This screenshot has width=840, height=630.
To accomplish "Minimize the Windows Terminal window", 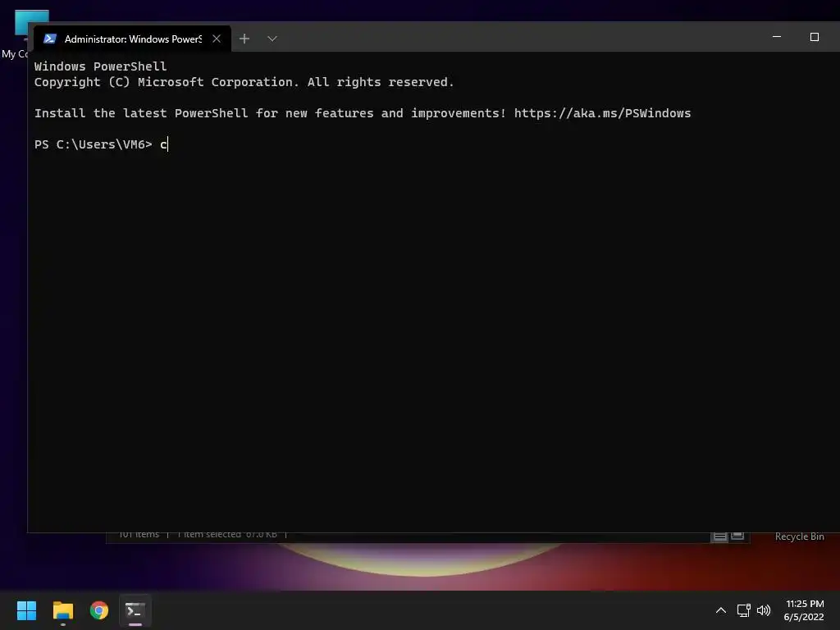I will 777,37.
